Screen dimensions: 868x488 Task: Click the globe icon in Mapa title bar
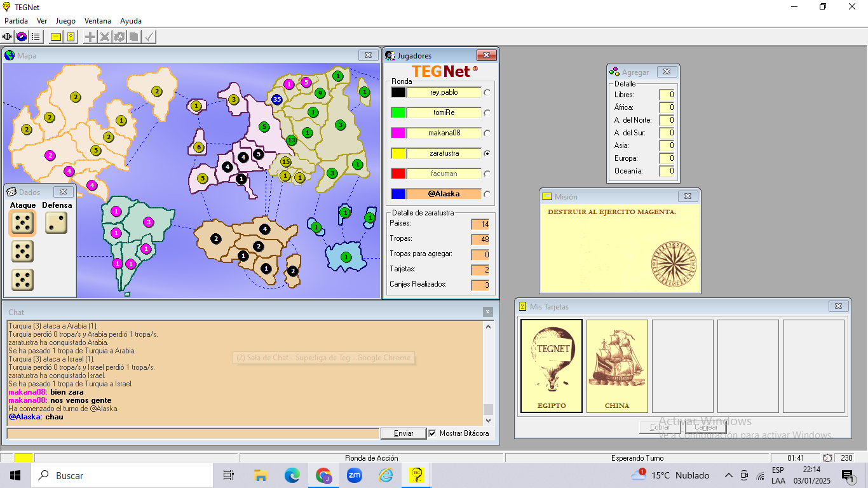10,55
